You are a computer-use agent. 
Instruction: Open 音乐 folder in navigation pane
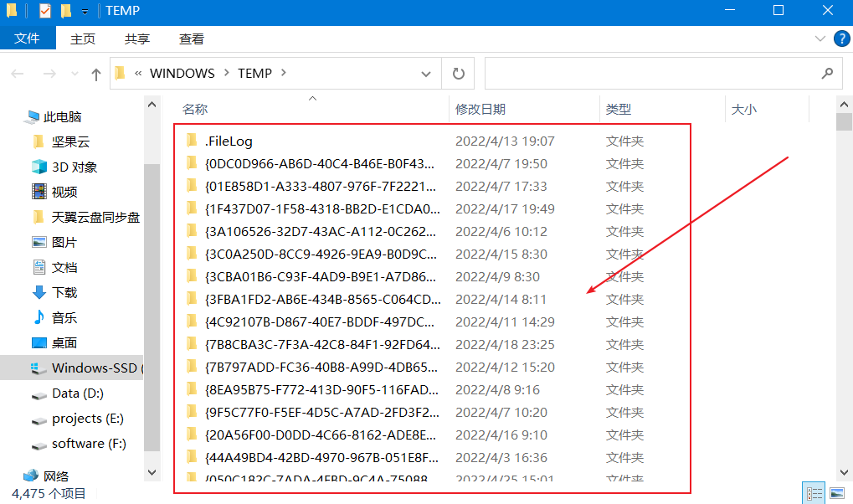point(64,317)
